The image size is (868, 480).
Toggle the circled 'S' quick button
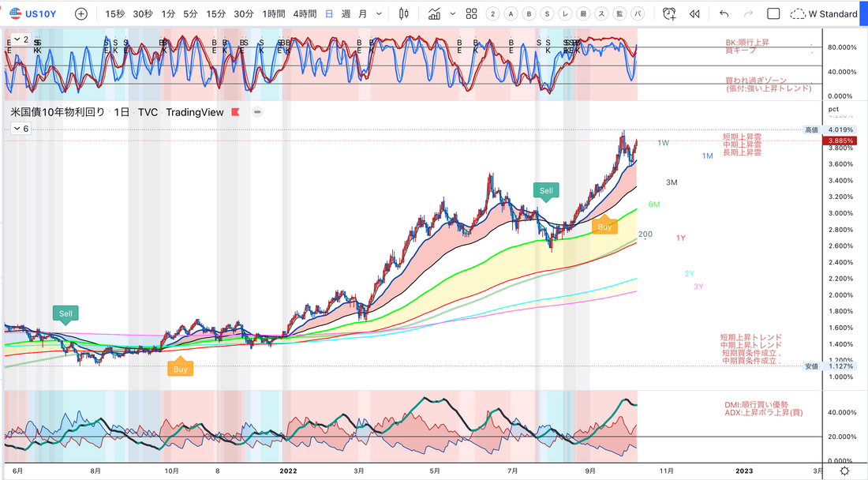click(547, 13)
